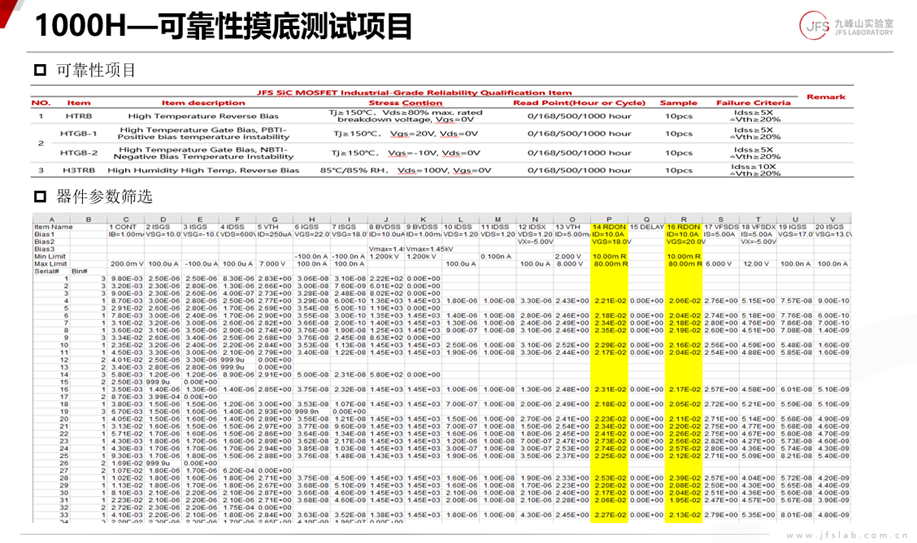Screen dimensions: 917x543
Task: Select the HTGB-1 item cell
Action: point(78,133)
